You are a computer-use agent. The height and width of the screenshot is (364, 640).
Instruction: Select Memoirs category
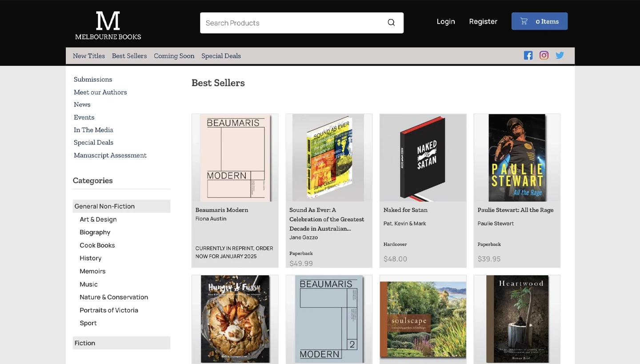(92, 271)
